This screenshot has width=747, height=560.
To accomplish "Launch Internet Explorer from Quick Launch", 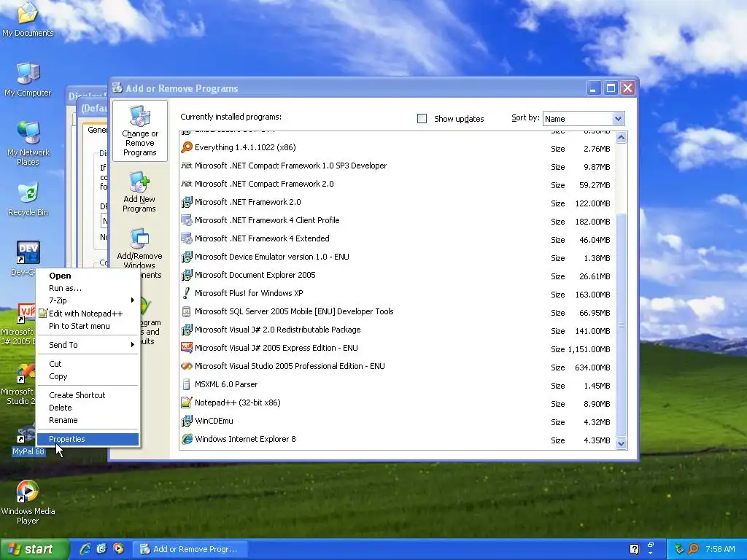I will click(x=86, y=549).
